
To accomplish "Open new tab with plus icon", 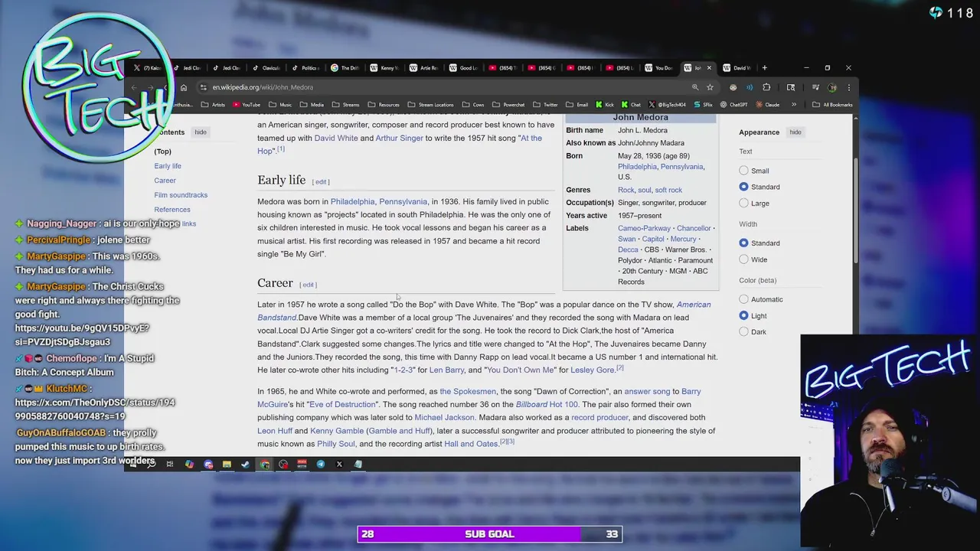I will 764,68.
